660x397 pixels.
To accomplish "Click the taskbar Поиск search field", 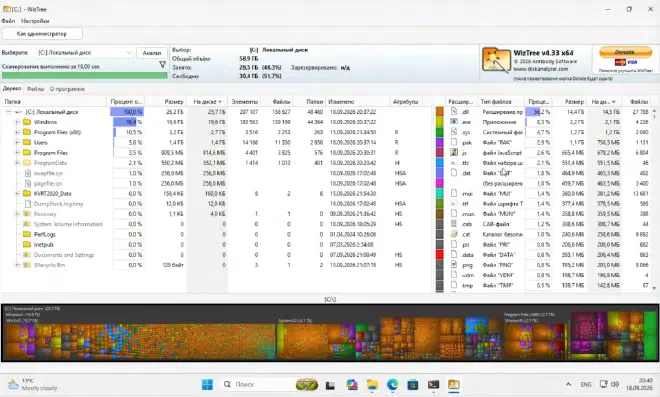I will (269, 384).
